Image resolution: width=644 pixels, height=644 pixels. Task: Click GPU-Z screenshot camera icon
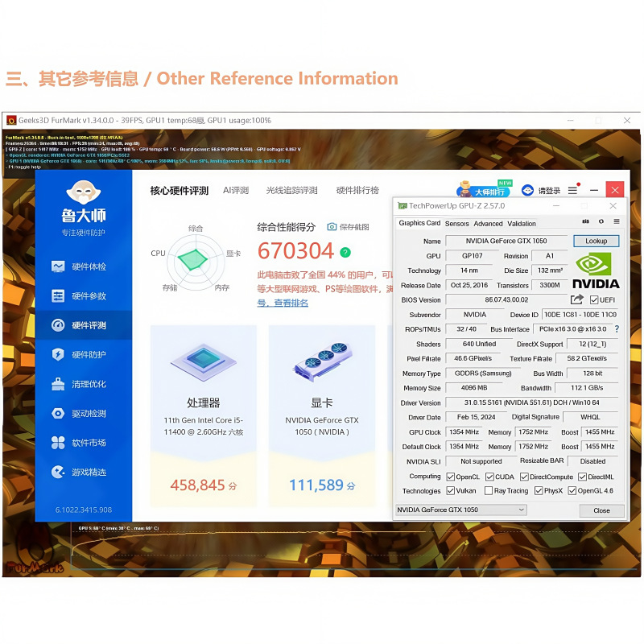(586, 221)
